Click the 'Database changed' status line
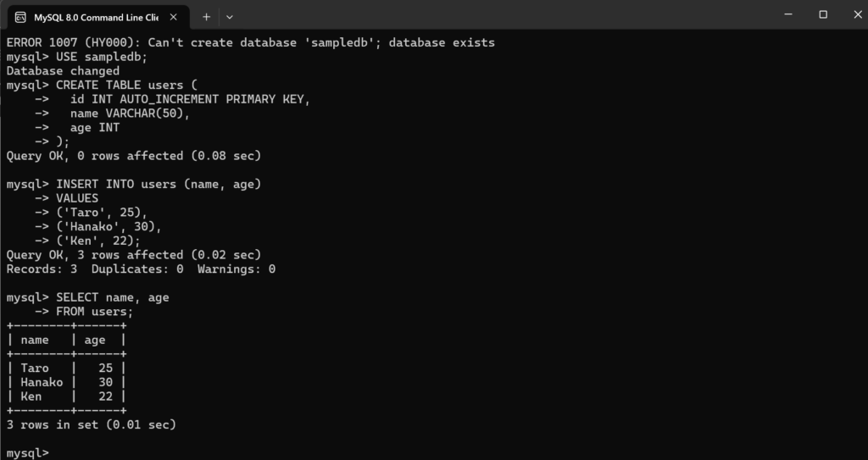868x460 pixels. coord(63,71)
